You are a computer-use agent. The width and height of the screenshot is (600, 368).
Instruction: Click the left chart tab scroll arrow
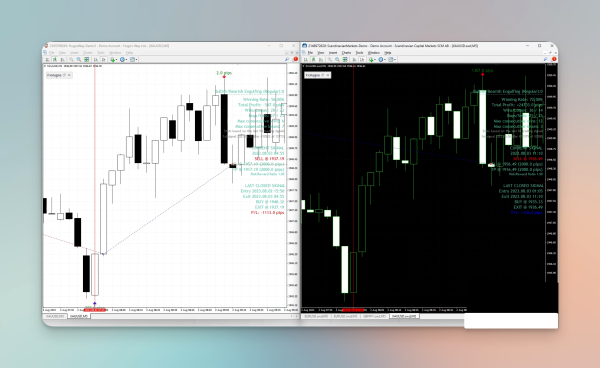tap(292, 316)
